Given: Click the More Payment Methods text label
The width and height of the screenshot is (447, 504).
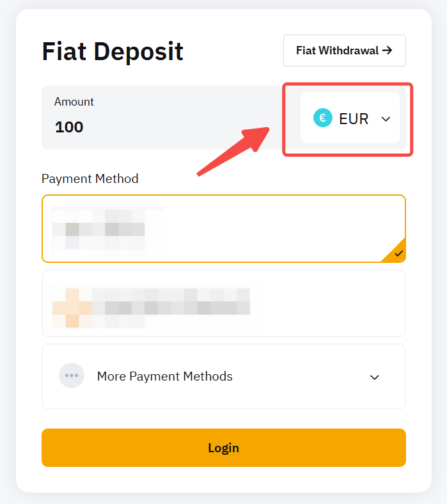Looking at the screenshot, I should click(164, 376).
